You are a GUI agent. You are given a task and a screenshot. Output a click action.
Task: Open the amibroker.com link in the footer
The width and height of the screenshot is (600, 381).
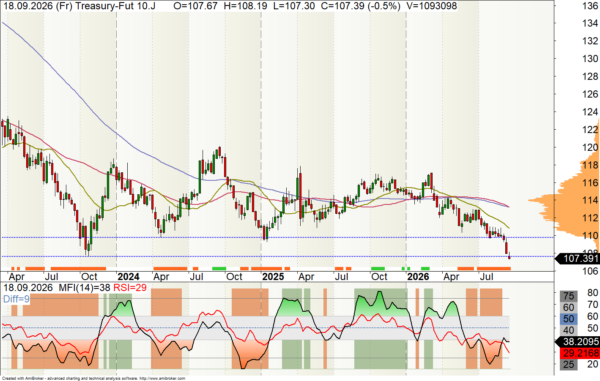click(162, 378)
